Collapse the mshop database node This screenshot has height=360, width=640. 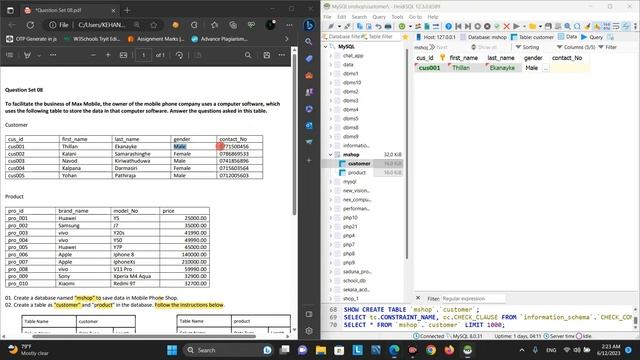[331, 155]
